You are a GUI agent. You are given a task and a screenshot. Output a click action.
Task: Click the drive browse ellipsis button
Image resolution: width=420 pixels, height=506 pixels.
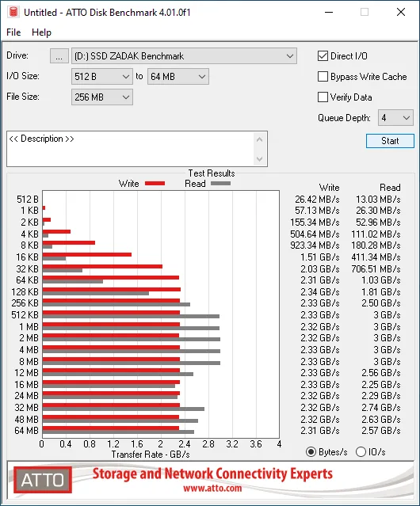tap(59, 56)
